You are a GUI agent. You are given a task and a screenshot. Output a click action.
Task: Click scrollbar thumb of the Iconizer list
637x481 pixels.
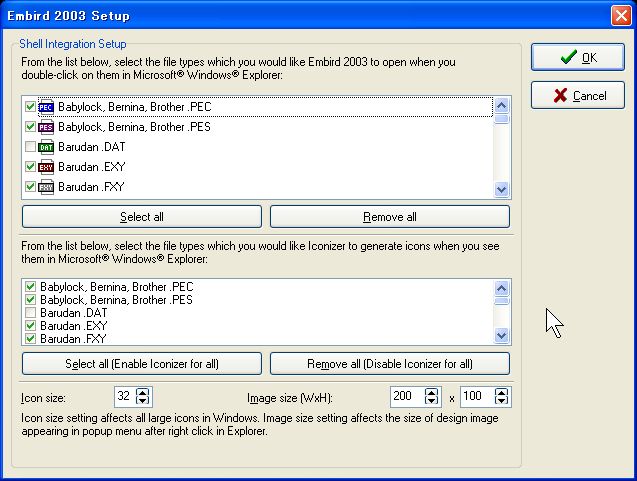click(x=501, y=301)
